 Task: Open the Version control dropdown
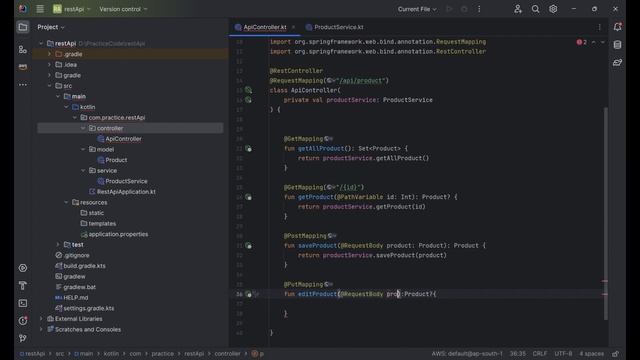pyautogui.click(x=123, y=9)
